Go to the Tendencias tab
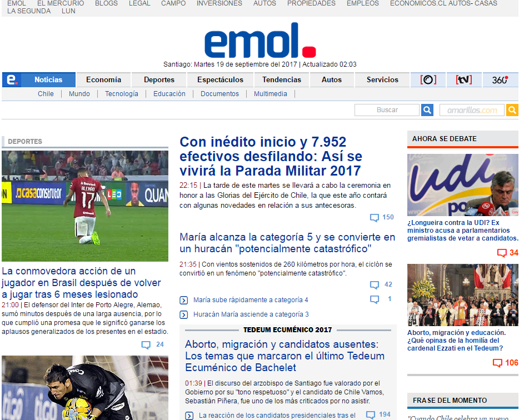 coord(282,79)
